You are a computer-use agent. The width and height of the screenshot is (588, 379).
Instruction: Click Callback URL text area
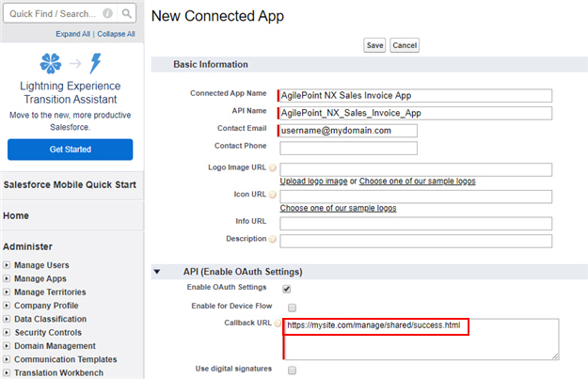[x=421, y=340]
